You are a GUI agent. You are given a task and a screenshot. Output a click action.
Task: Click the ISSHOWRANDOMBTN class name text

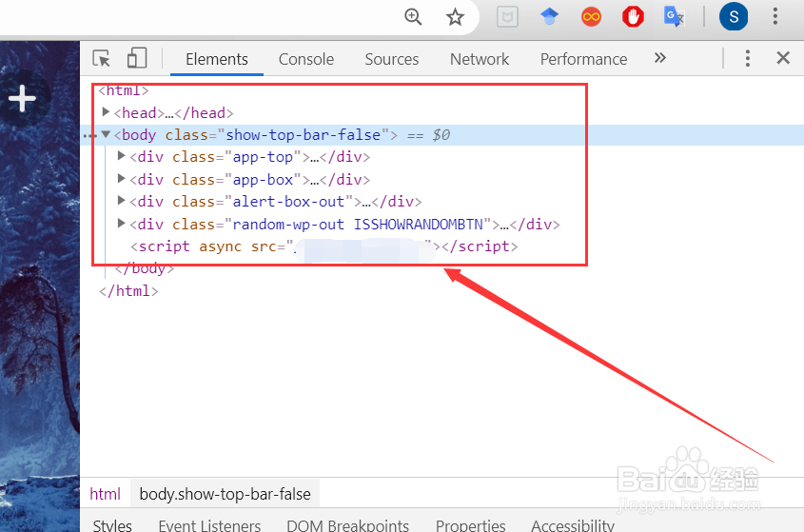[419, 225]
